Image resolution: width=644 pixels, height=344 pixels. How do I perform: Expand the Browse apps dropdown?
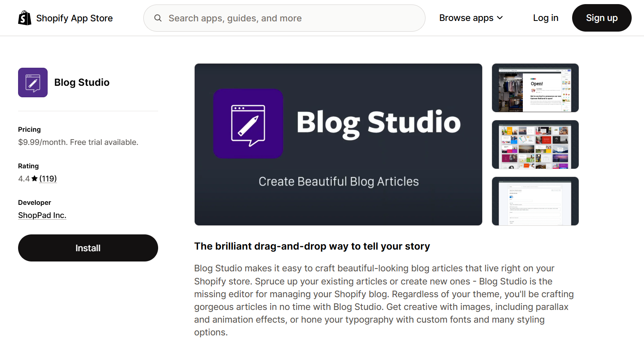pyautogui.click(x=471, y=18)
